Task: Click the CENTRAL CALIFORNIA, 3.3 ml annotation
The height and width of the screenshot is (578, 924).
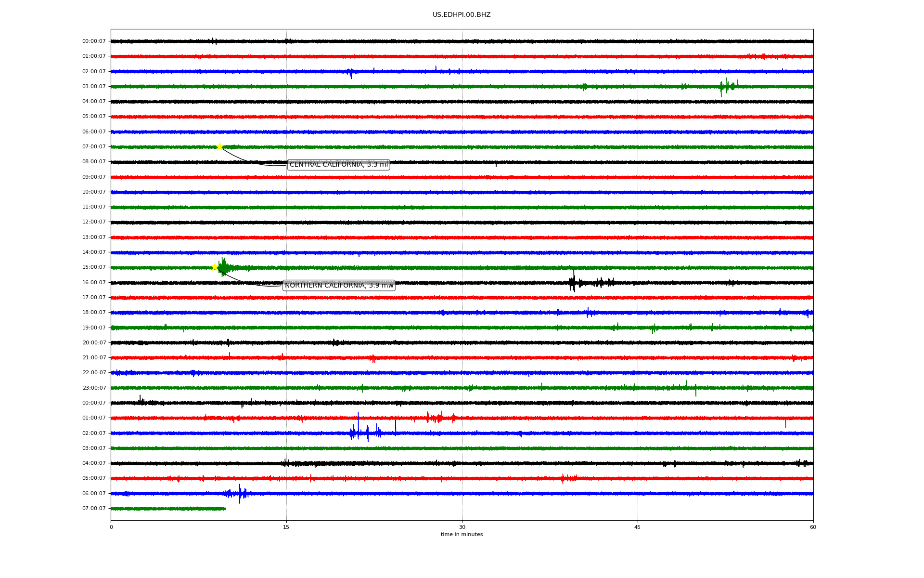Action: pos(338,165)
